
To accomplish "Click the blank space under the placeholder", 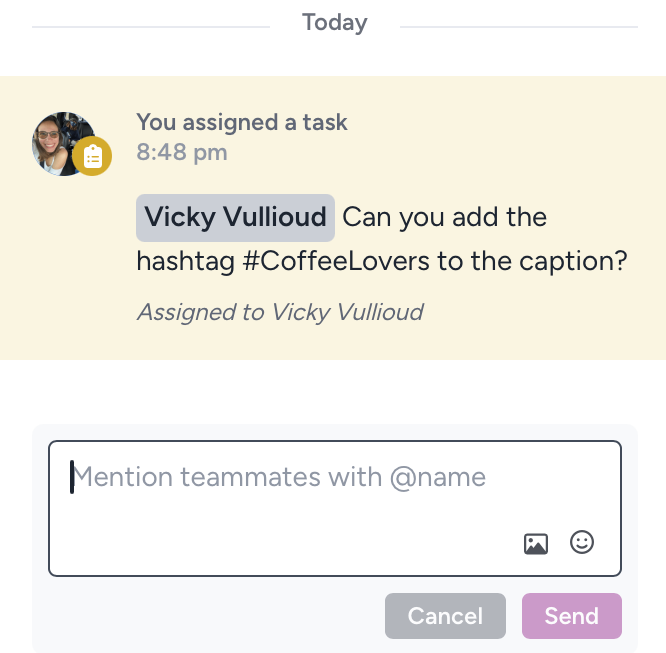I will click(280, 533).
